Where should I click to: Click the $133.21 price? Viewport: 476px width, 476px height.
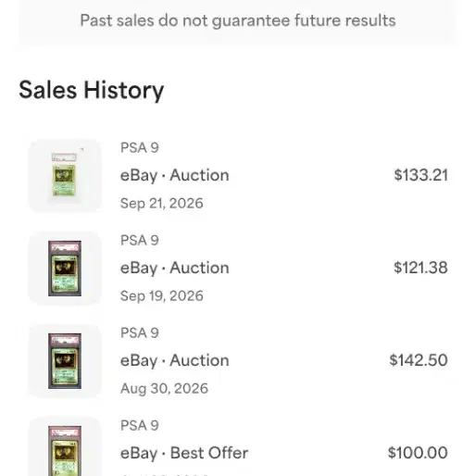(x=420, y=175)
